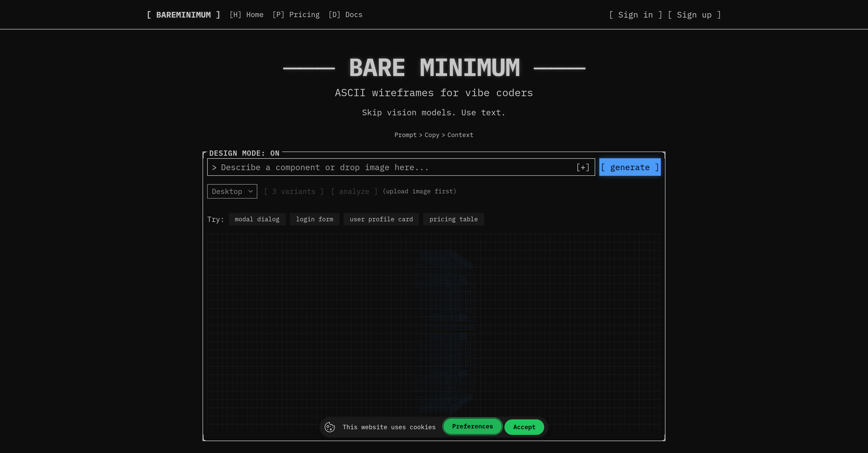Click the [ 3 variants ] option
Viewport: 868px width, 453px height.
293,191
